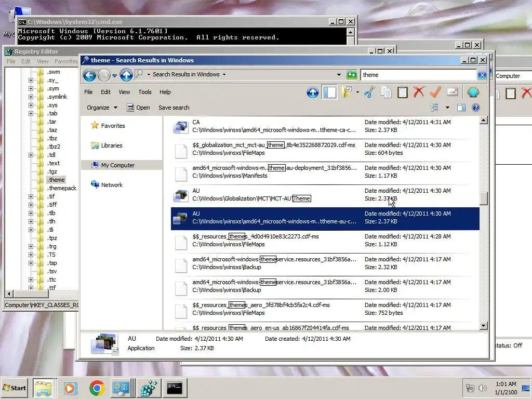Delete selected item with red X icon
Screen dimensions: 532x399
click(419, 92)
